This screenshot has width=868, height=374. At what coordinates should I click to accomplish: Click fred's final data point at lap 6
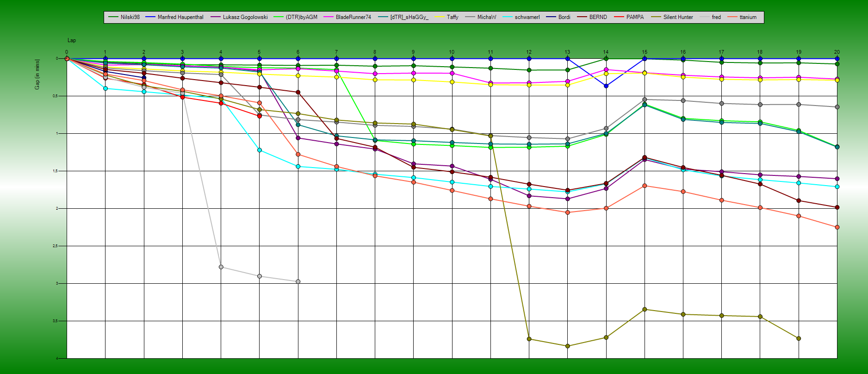298,281
